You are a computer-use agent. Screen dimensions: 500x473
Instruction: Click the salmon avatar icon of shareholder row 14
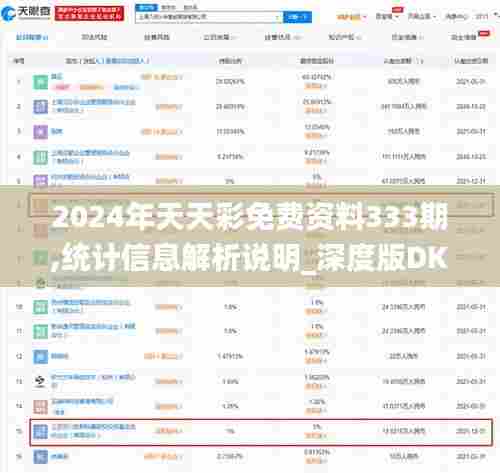pyautogui.click(x=40, y=406)
